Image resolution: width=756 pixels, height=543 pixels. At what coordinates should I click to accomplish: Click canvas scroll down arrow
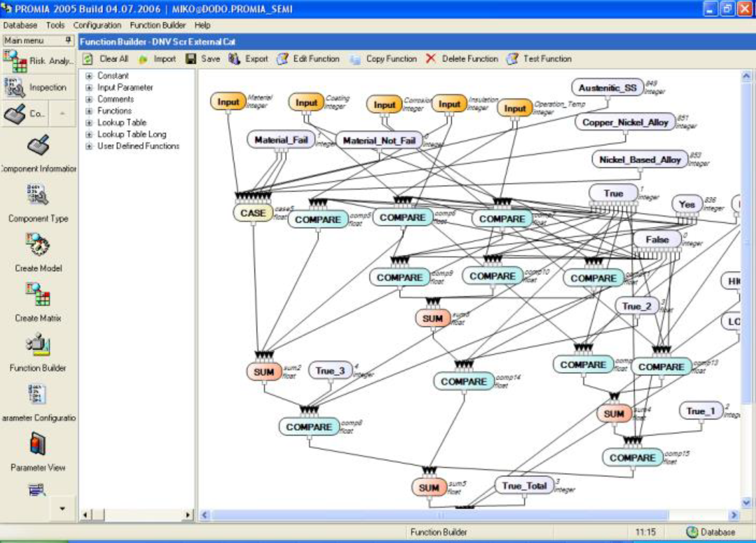[x=746, y=502]
